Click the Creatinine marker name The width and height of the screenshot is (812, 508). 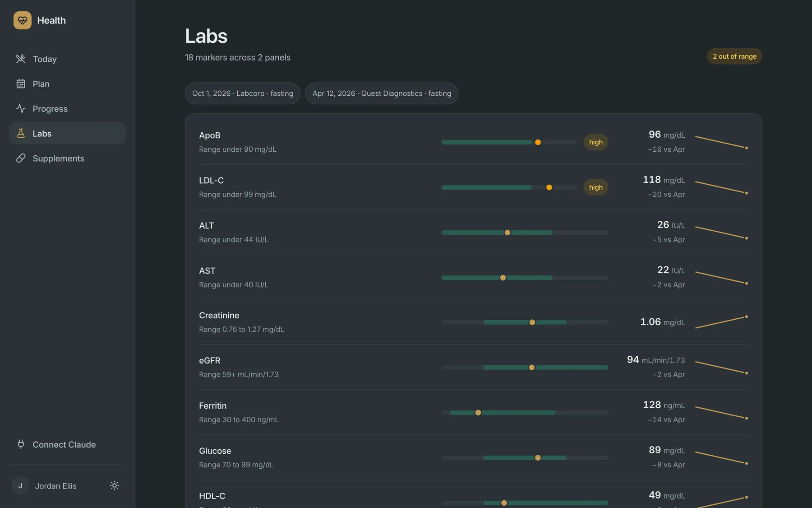coord(219,315)
